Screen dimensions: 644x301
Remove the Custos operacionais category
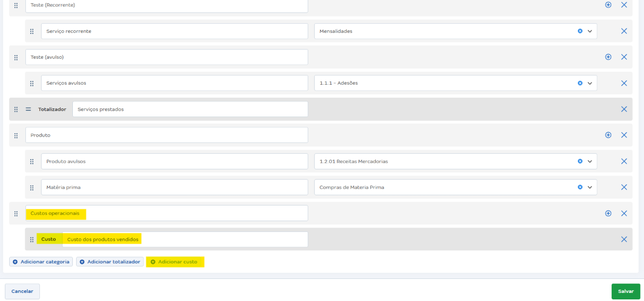(624, 213)
